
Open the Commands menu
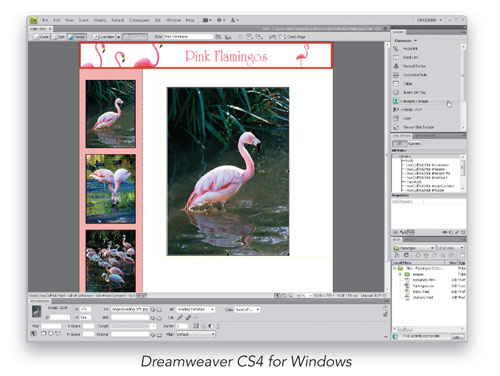tap(139, 20)
